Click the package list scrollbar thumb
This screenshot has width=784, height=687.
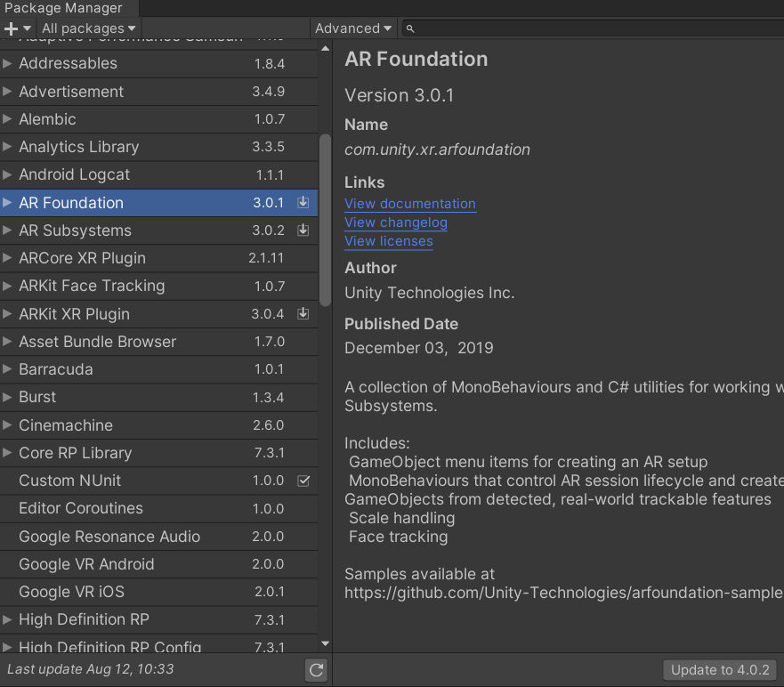[325, 220]
